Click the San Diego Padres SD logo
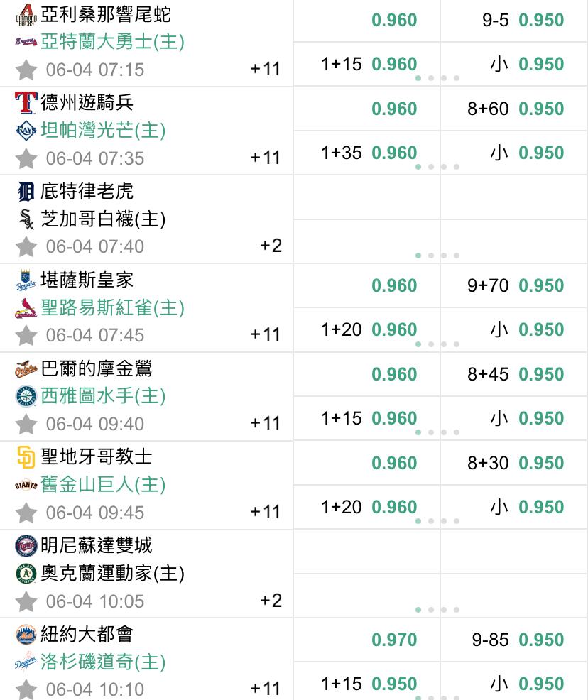Screen dimensions: 588x700 coord(26,457)
